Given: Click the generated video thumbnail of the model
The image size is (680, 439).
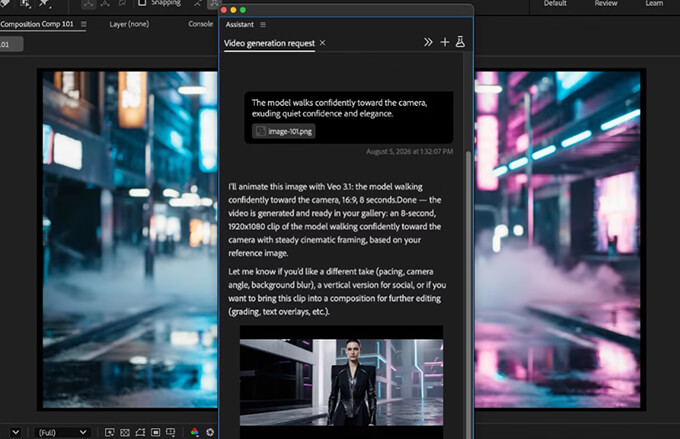Looking at the screenshot, I should pyautogui.click(x=341, y=382).
